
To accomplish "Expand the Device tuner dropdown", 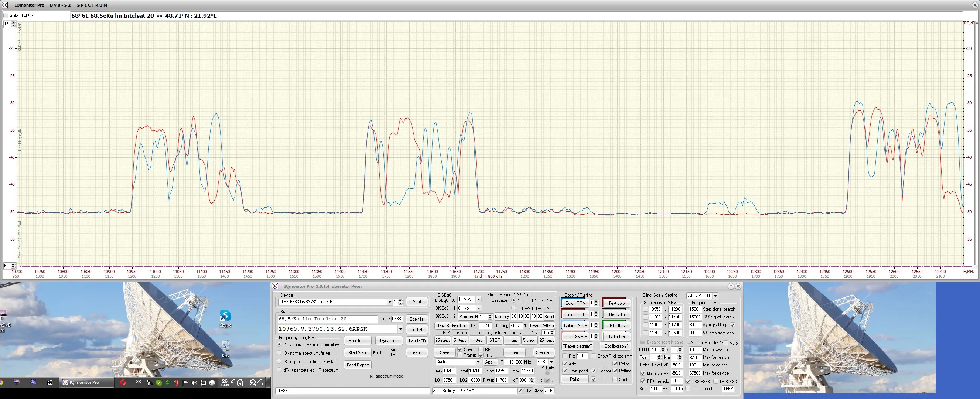I will (x=389, y=302).
